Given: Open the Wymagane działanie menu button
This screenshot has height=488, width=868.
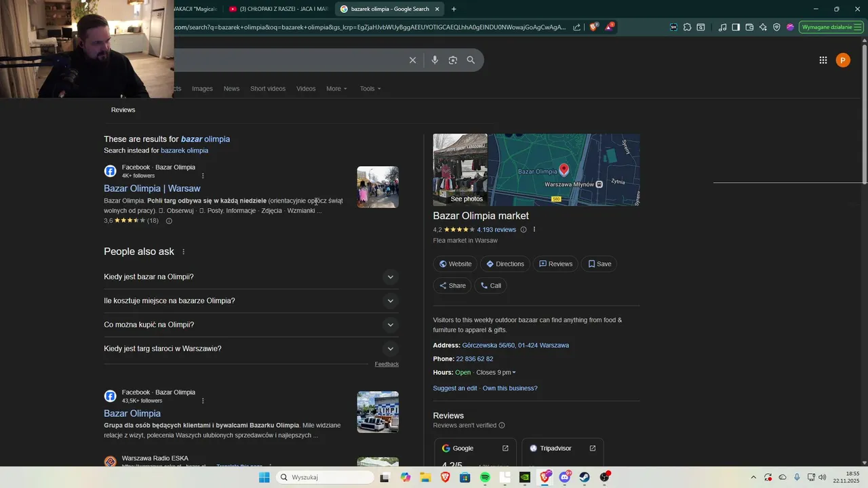Looking at the screenshot, I should click(831, 27).
